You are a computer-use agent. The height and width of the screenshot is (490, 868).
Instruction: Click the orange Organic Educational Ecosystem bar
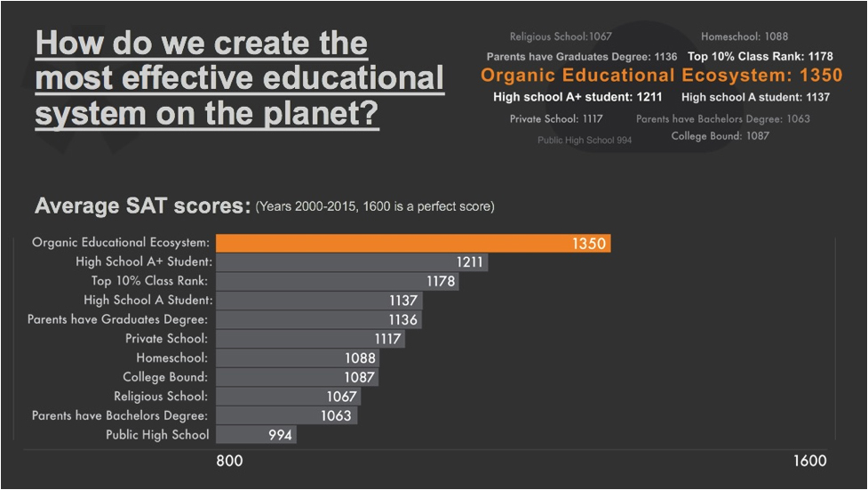point(413,243)
